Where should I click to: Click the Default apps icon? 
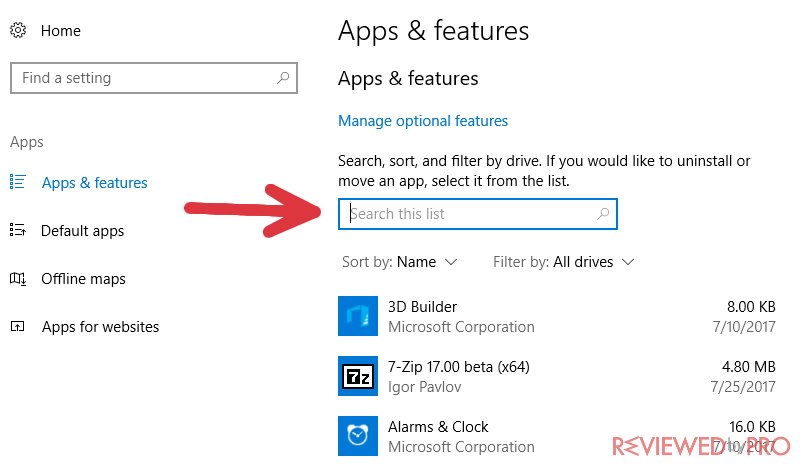(17, 230)
